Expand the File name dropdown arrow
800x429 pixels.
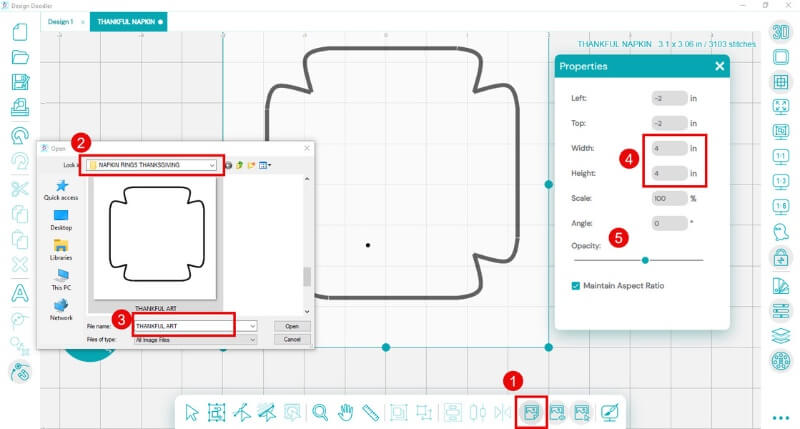point(254,326)
